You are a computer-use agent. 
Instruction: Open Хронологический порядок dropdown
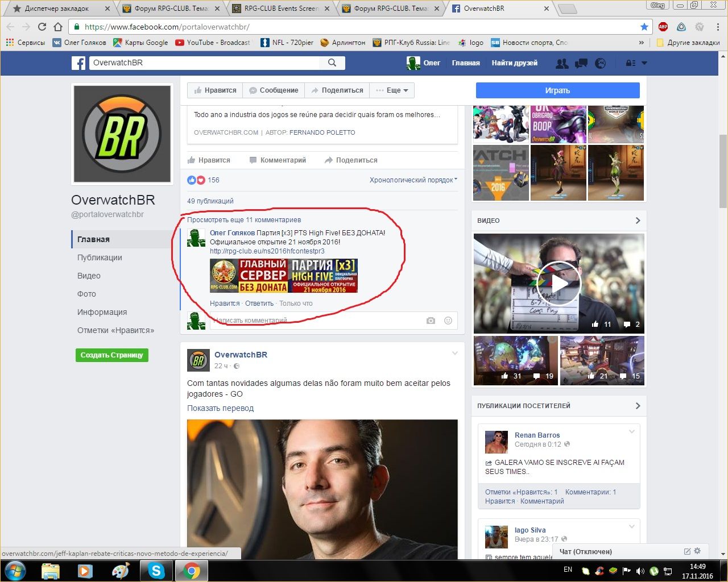click(413, 180)
